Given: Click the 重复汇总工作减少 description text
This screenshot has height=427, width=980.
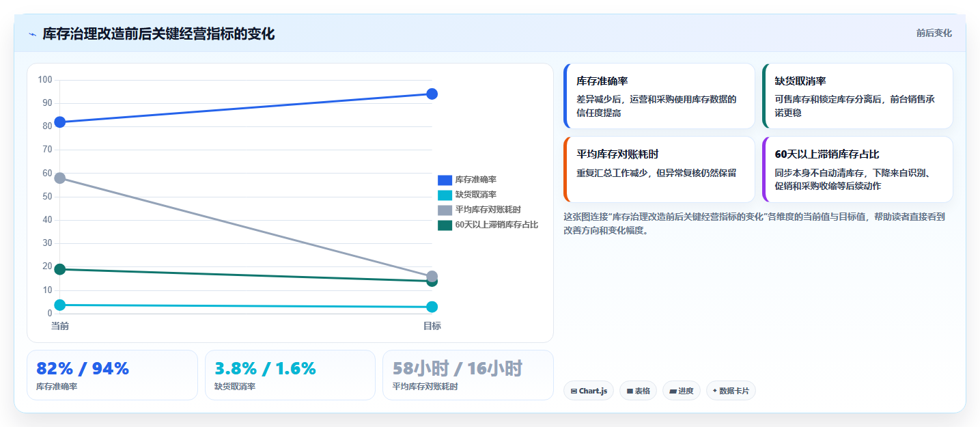Looking at the screenshot, I should [x=656, y=173].
